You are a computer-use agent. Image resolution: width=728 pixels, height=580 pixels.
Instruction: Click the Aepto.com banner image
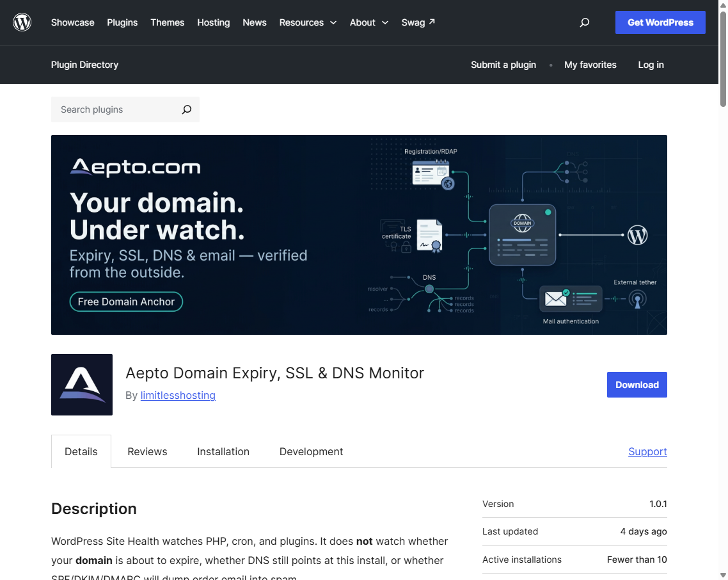tap(359, 235)
